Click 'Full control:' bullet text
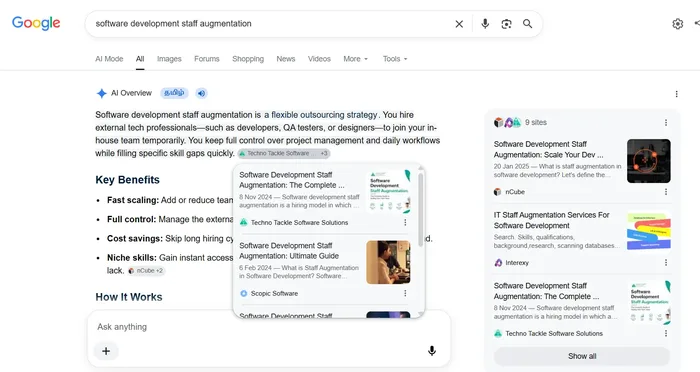Viewport: 700px width, 372px height. [x=131, y=219]
